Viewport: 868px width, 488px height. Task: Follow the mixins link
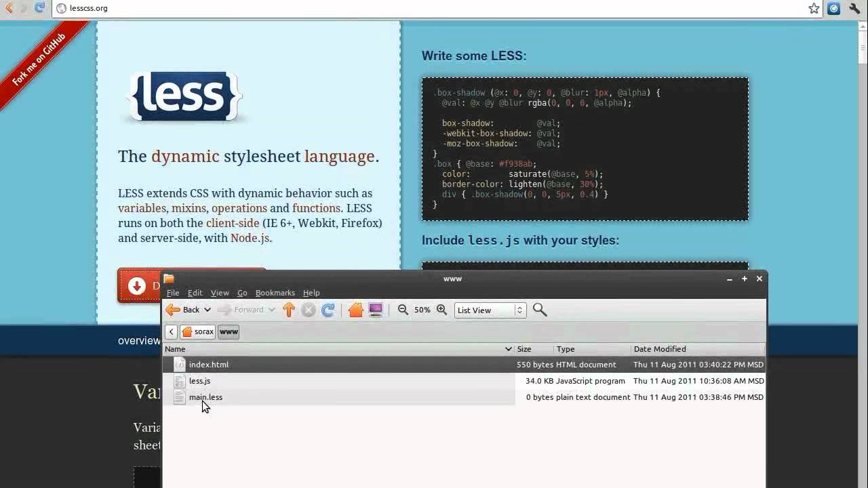coord(189,208)
